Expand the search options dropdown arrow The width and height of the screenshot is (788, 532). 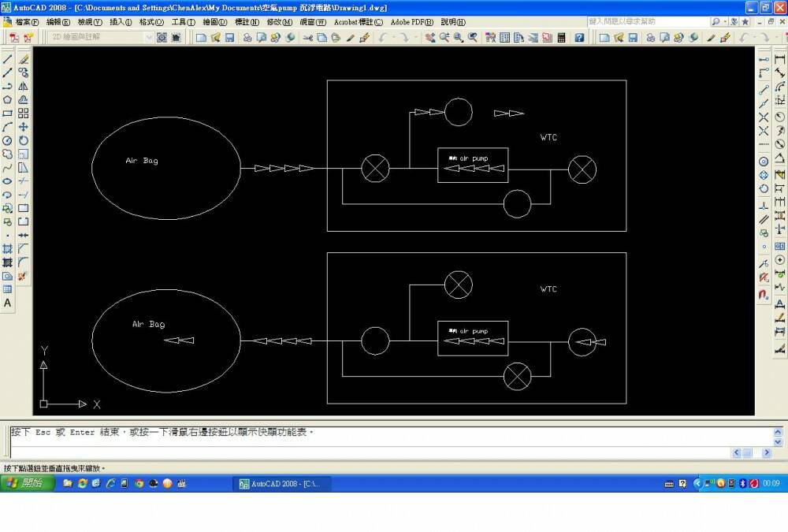(x=726, y=22)
